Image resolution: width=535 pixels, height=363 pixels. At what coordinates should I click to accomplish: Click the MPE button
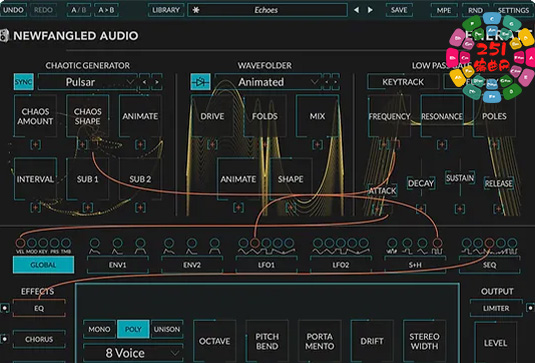(444, 10)
